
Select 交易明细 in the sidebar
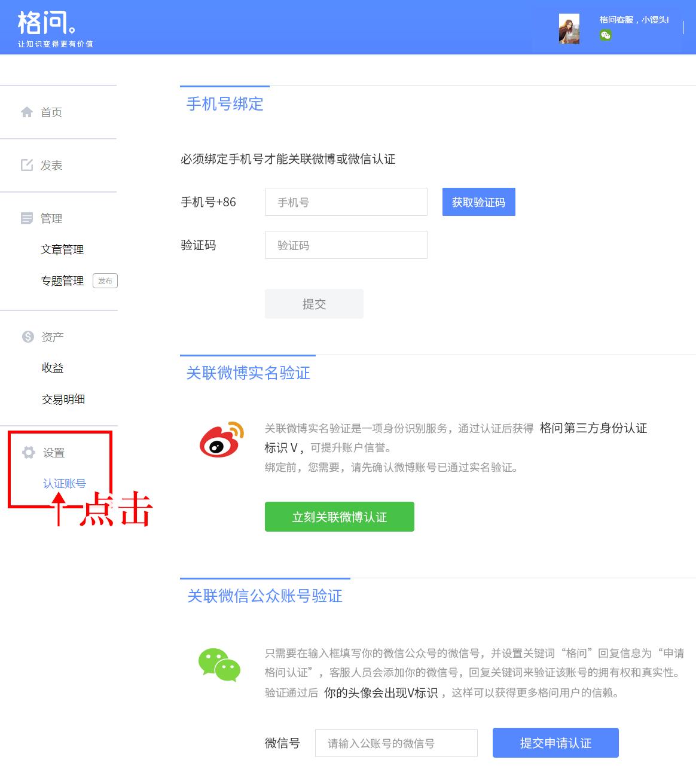point(64,399)
